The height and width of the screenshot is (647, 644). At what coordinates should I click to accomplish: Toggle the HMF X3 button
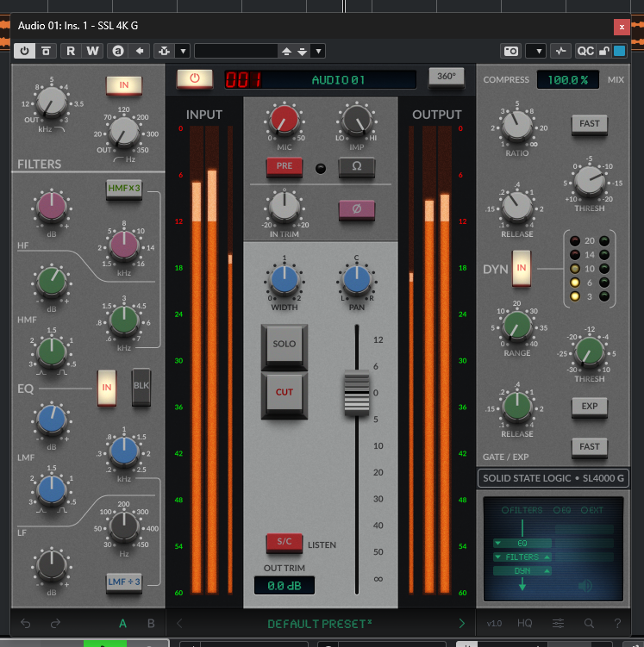point(124,189)
